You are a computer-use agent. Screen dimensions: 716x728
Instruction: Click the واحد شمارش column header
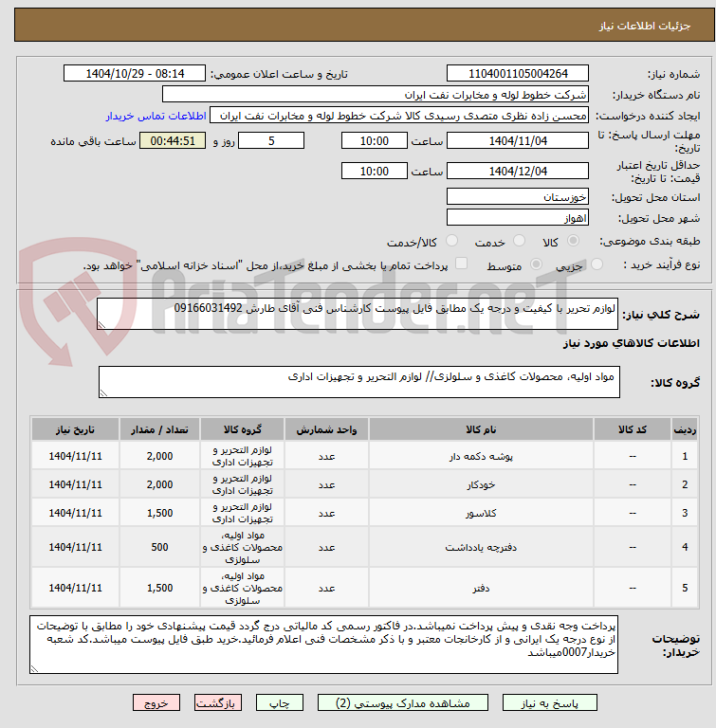pyautogui.click(x=326, y=429)
